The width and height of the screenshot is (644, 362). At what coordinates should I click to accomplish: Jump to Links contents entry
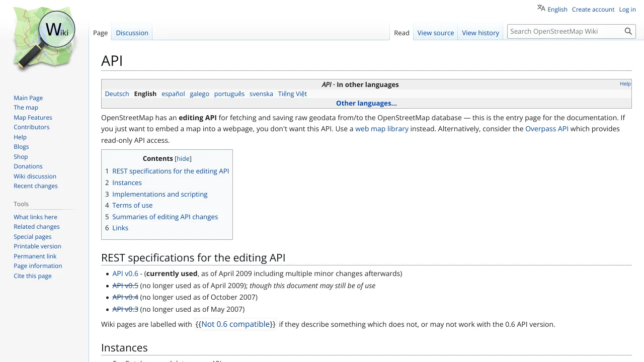120,228
